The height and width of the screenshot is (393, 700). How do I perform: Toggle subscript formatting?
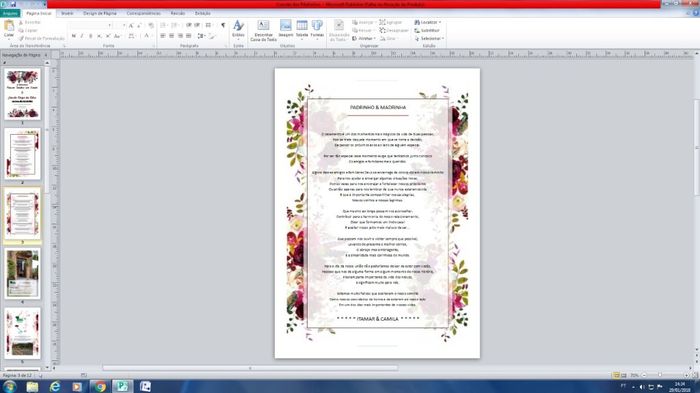tap(99, 36)
